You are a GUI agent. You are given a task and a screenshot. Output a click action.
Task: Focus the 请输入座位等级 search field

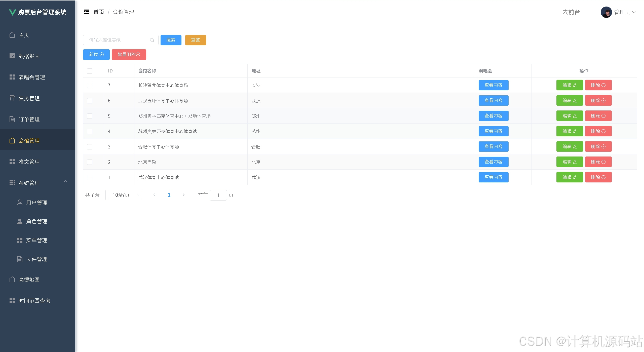[121, 40]
